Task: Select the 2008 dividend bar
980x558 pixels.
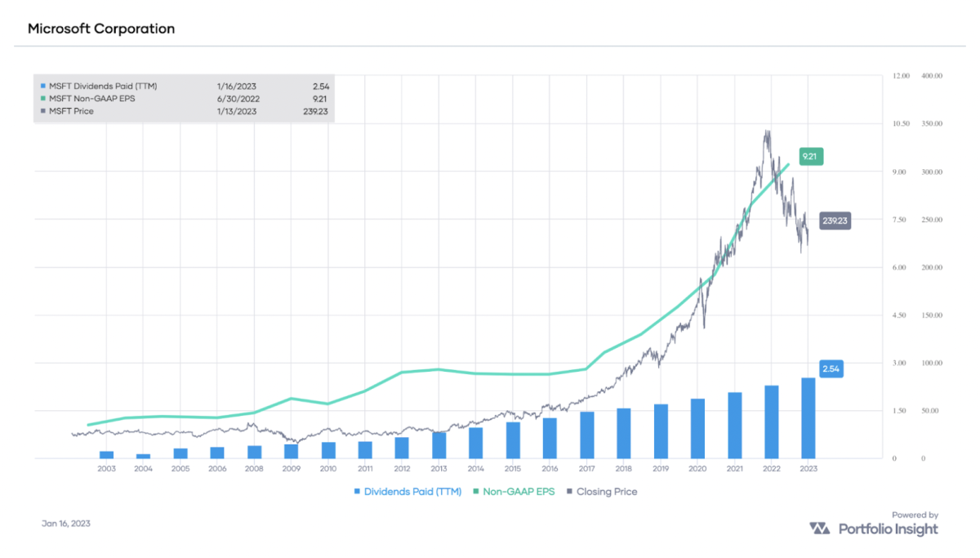Action: click(x=254, y=452)
